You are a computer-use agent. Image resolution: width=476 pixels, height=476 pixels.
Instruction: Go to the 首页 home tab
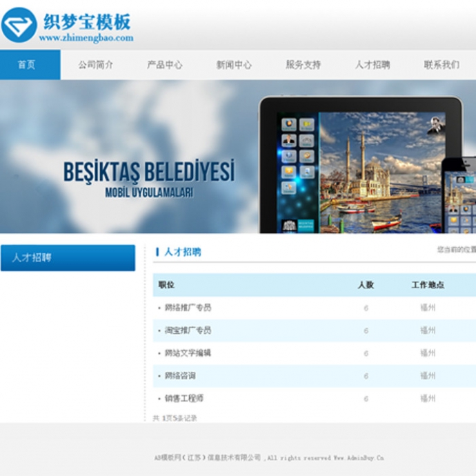click(x=30, y=65)
